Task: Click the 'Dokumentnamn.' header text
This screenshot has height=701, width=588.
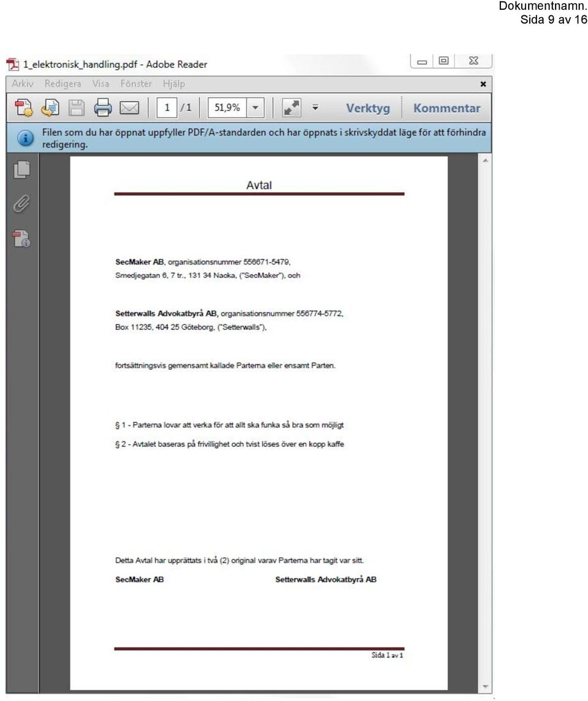Action: [x=543, y=6]
